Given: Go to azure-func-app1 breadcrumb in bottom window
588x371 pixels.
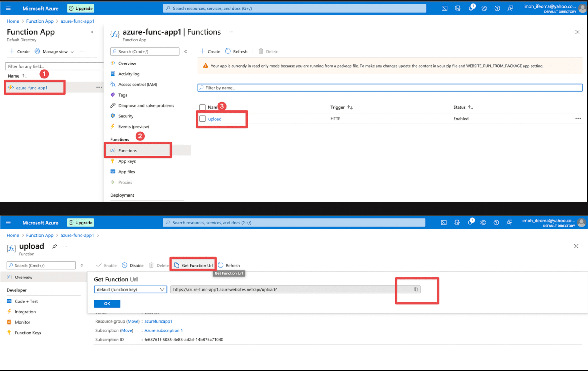Looking at the screenshot, I should pyautogui.click(x=77, y=235).
